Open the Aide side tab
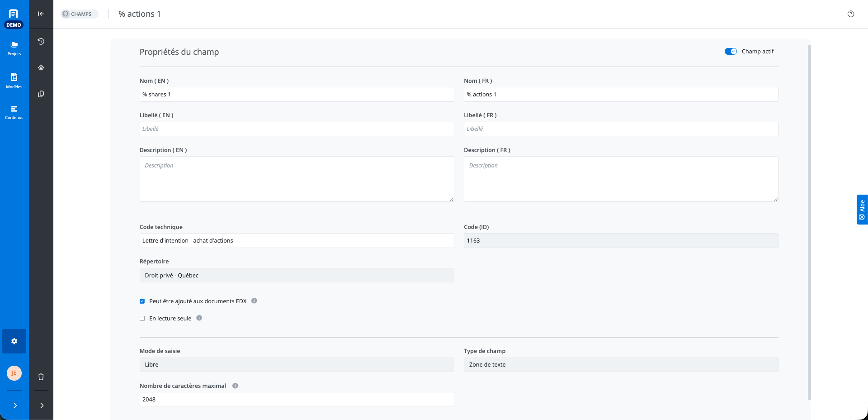The height and width of the screenshot is (420, 868). pos(862,210)
